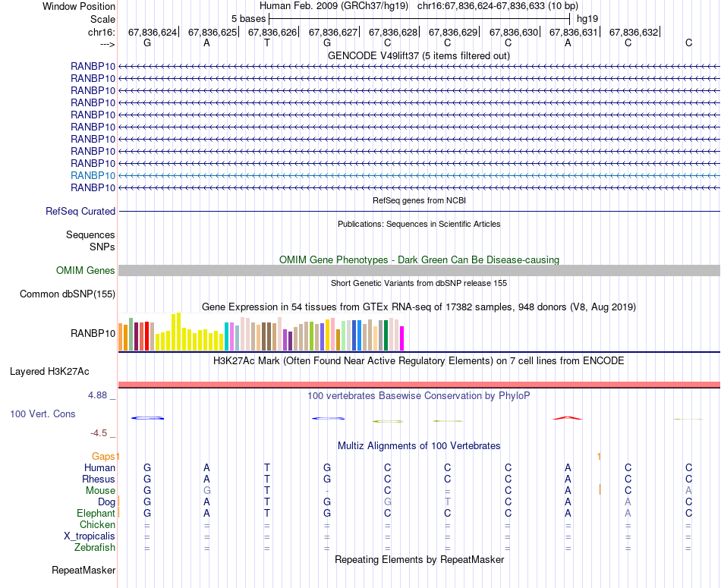
Task: Open 'Publications: Sequences in Scientific Articles' title
Action: tap(419, 224)
